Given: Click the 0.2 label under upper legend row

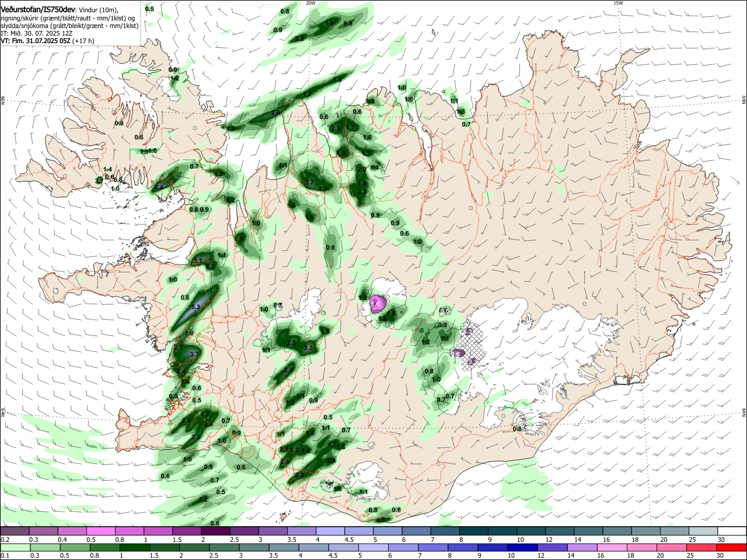Looking at the screenshot, I should (x=5, y=540).
